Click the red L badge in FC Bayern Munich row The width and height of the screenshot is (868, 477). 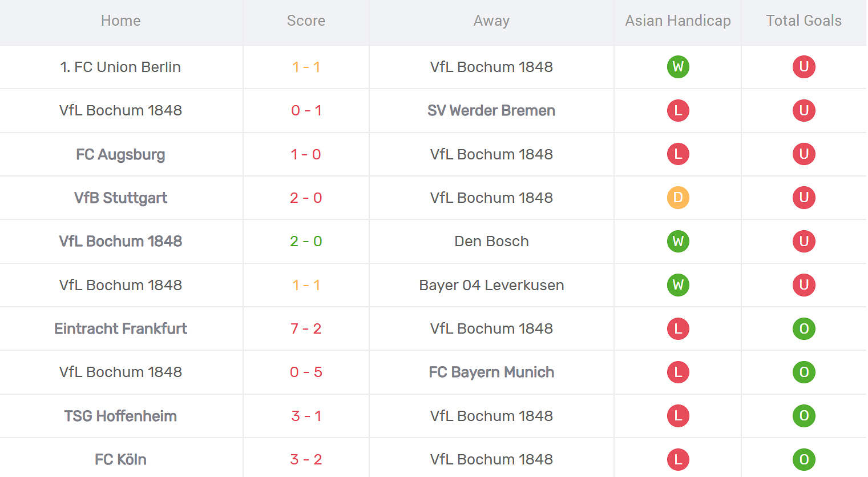tap(678, 372)
